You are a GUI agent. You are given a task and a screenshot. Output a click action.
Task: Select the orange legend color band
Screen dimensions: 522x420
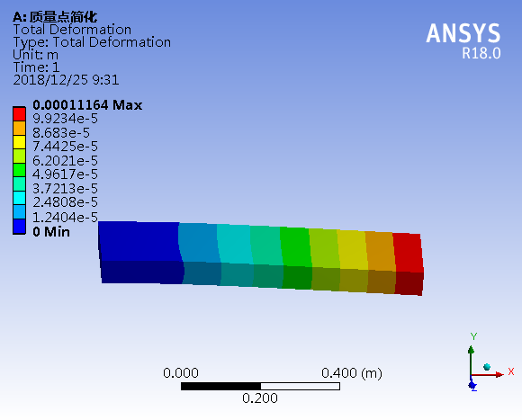[x=19, y=128]
